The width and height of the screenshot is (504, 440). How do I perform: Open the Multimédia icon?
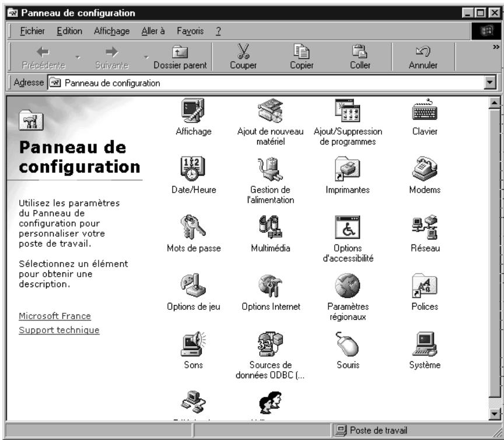pyautogui.click(x=270, y=227)
